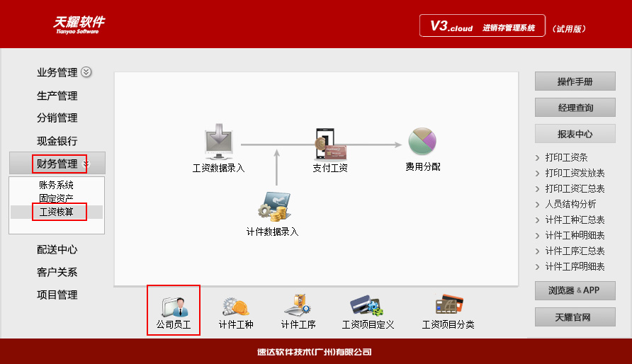This screenshot has width=632, height=364.
Task: Open the 工资项目分类 credit card icon
Action: tap(449, 305)
